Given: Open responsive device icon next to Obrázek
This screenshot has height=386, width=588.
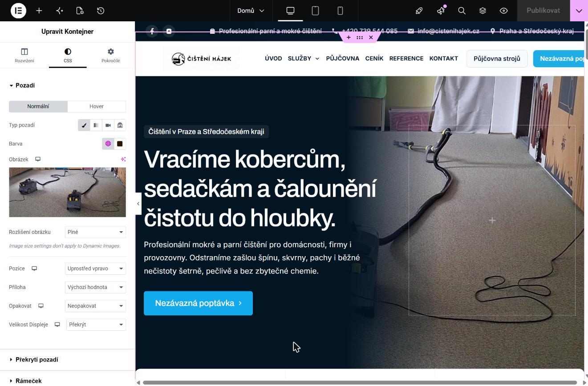Looking at the screenshot, I should 38,159.
